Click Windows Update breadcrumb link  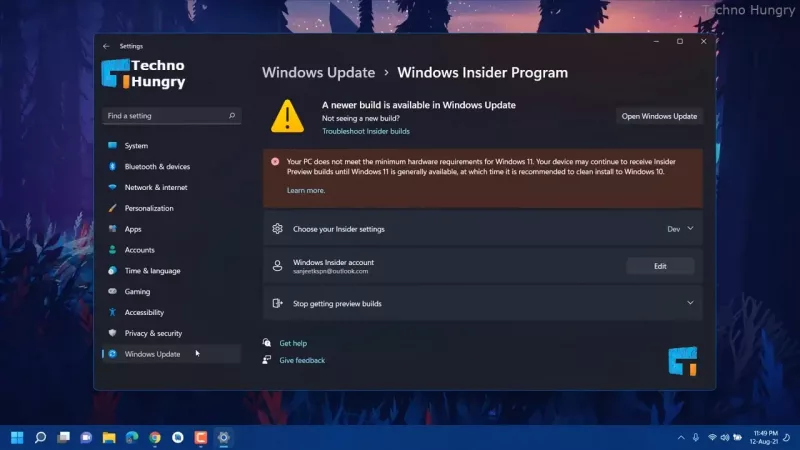click(318, 72)
